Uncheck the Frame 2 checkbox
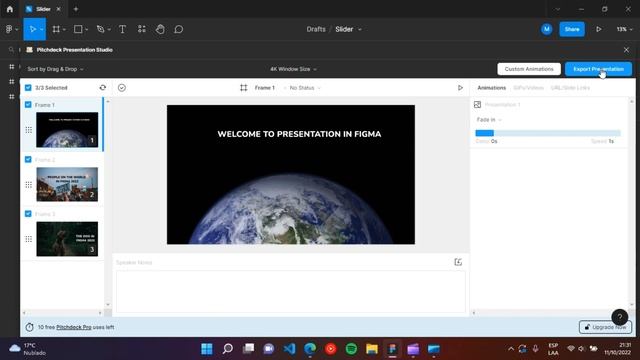640x360 pixels. coord(28,159)
